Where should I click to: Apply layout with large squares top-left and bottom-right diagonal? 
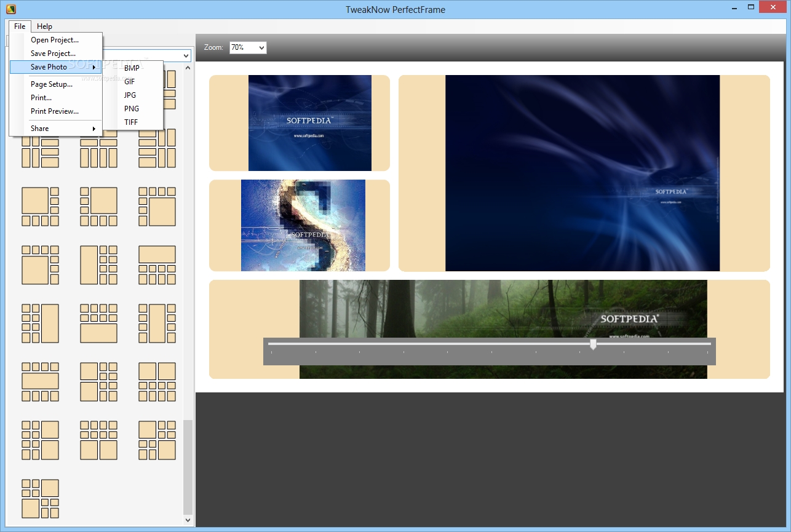coord(157,440)
